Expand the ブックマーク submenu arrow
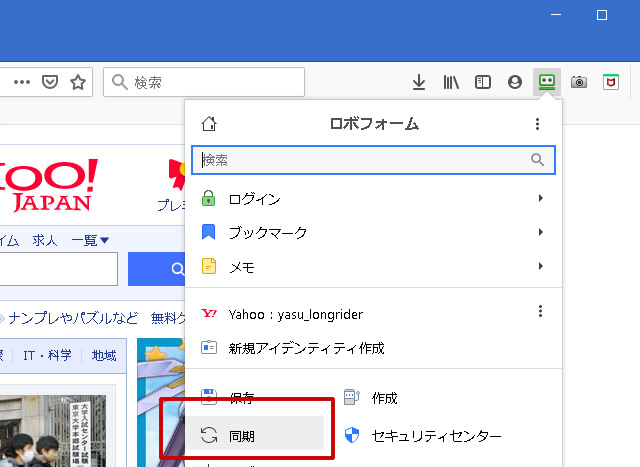The image size is (640, 467). pos(540,232)
